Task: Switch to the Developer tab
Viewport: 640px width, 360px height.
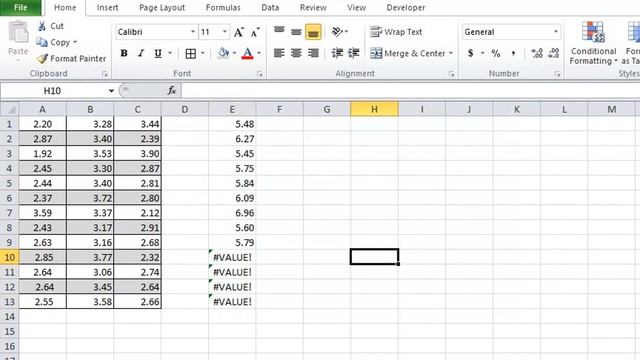Action: click(406, 7)
